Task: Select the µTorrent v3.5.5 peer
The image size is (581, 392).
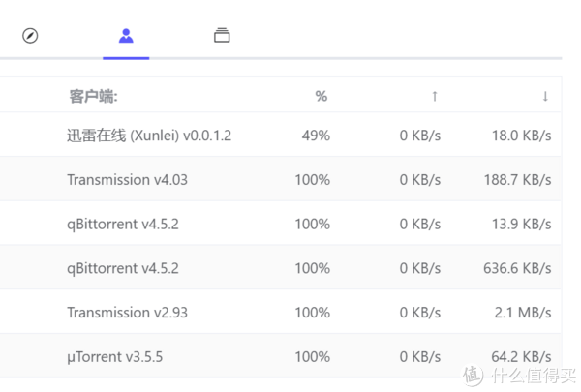Action: (x=114, y=357)
